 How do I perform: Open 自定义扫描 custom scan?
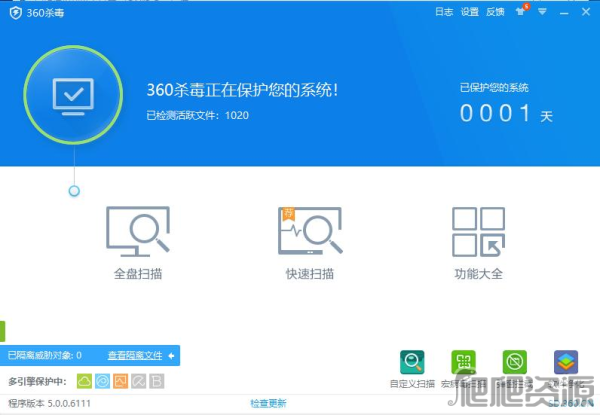coord(412,369)
